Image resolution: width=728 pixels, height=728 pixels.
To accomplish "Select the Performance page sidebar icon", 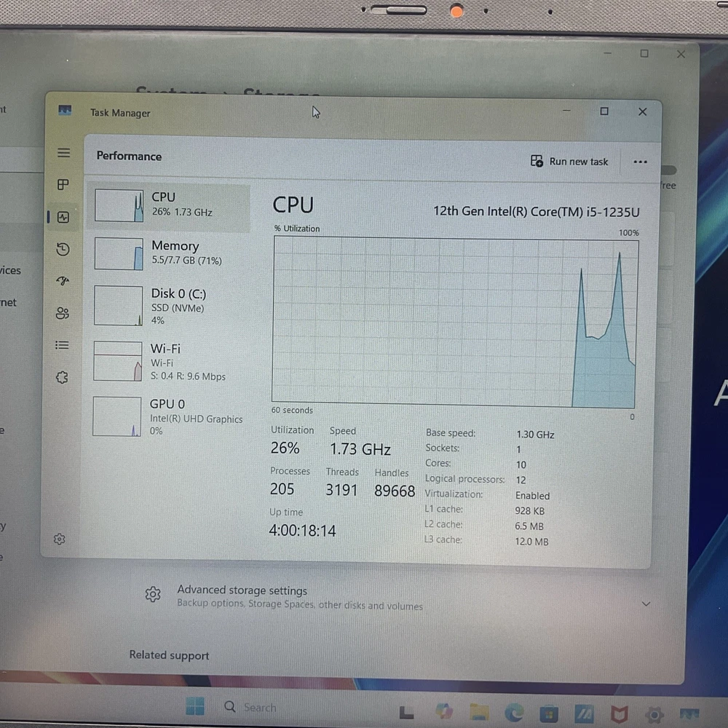I will click(63, 218).
